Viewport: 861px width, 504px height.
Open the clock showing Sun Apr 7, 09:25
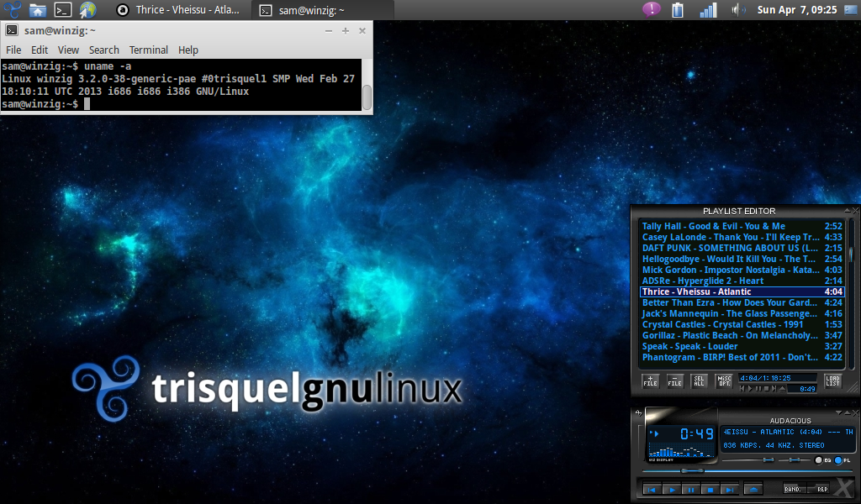coord(797,10)
